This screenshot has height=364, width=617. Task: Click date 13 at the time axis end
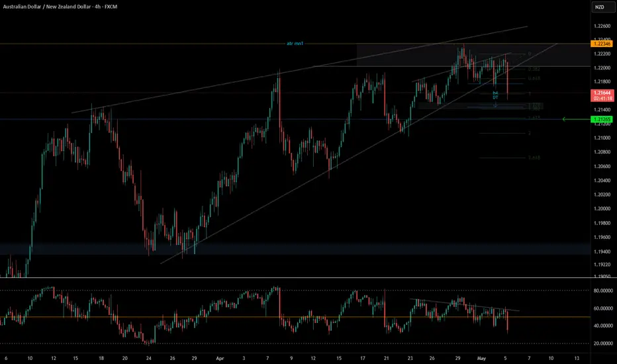coord(577,358)
